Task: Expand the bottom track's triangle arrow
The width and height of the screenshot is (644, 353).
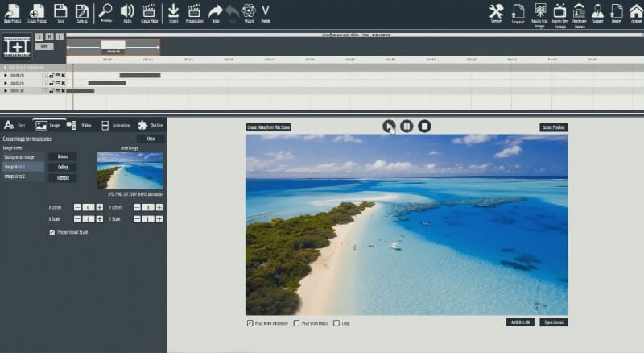Action: click(6, 90)
